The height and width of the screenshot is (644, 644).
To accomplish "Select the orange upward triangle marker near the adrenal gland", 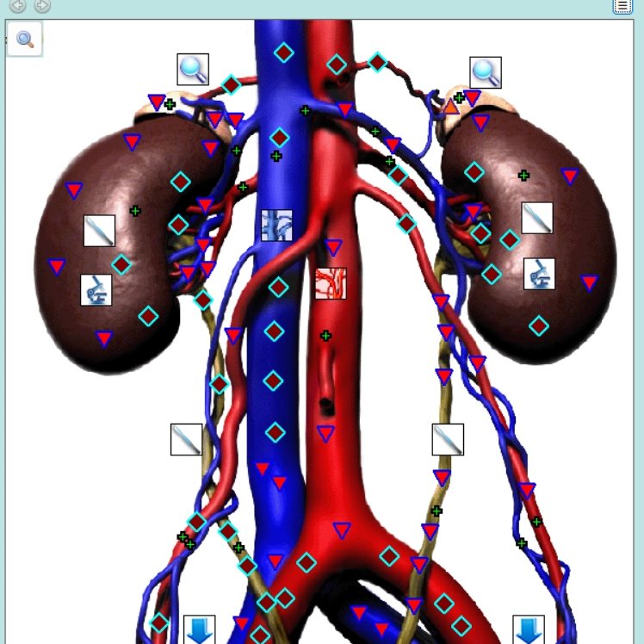I will tap(451, 108).
